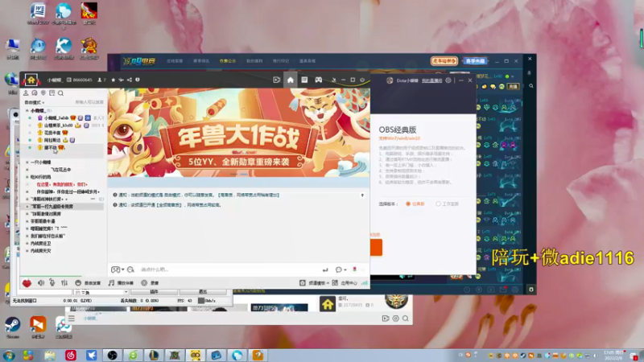Mute the speaker in YY bottom bar
644x362 pixels.
[41, 283]
